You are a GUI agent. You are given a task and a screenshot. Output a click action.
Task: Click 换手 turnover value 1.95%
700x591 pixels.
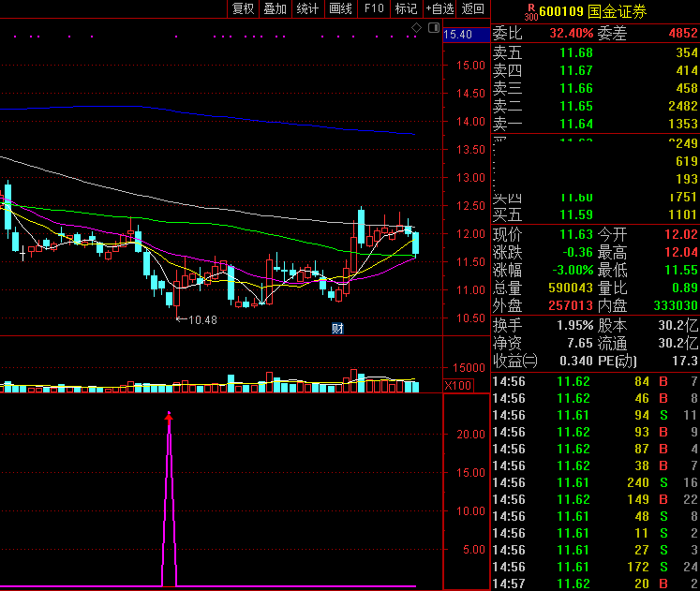[x=575, y=326]
